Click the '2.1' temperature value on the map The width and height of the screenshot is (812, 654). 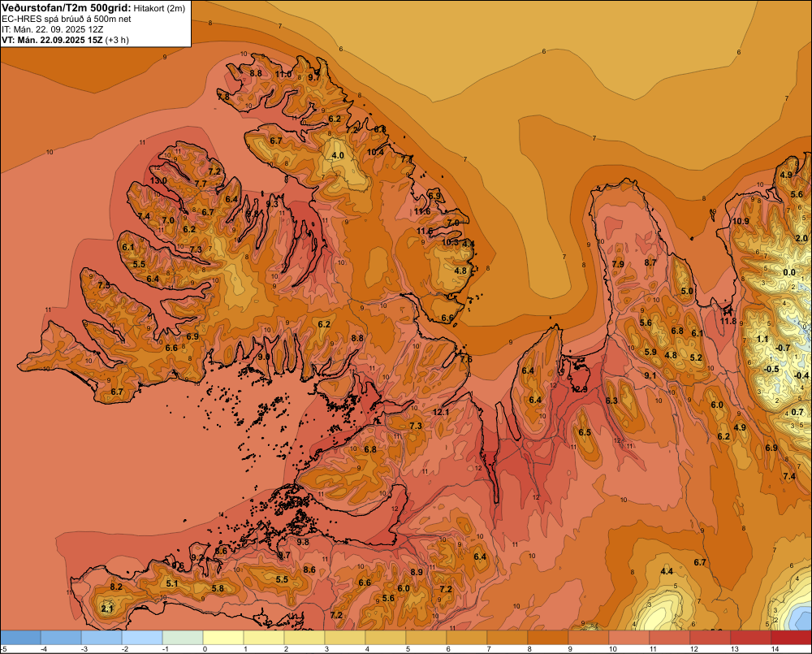coord(107,609)
